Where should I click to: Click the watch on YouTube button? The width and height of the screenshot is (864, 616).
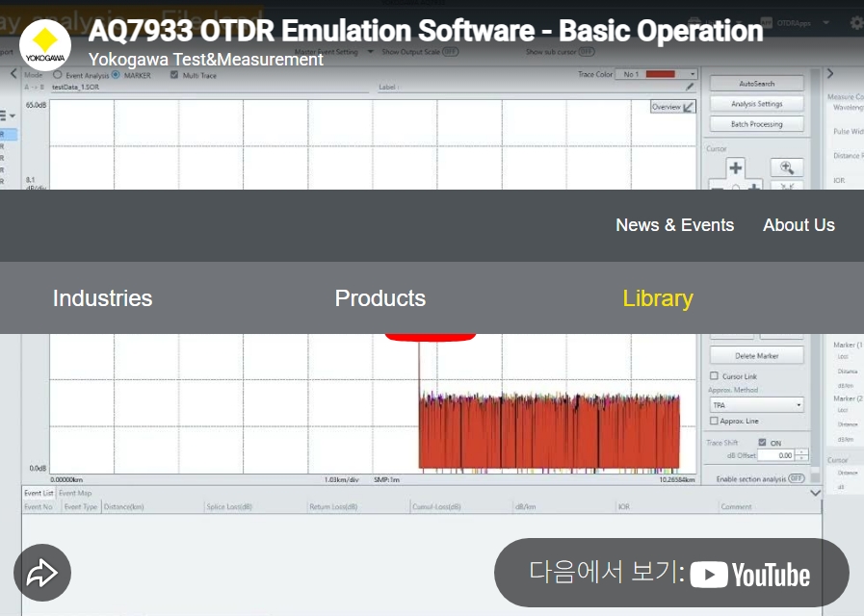click(x=671, y=573)
